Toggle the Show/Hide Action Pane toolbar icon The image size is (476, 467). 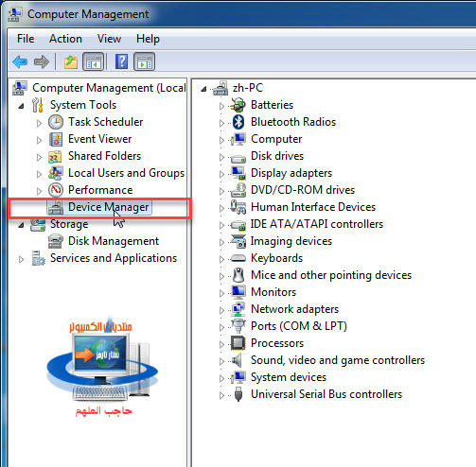coord(145,61)
